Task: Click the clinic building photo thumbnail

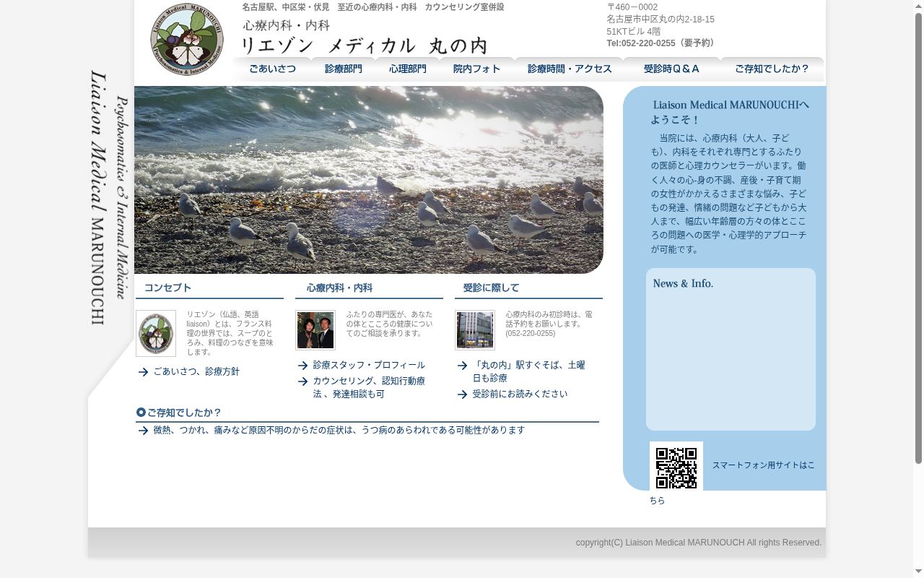Action: pos(475,330)
